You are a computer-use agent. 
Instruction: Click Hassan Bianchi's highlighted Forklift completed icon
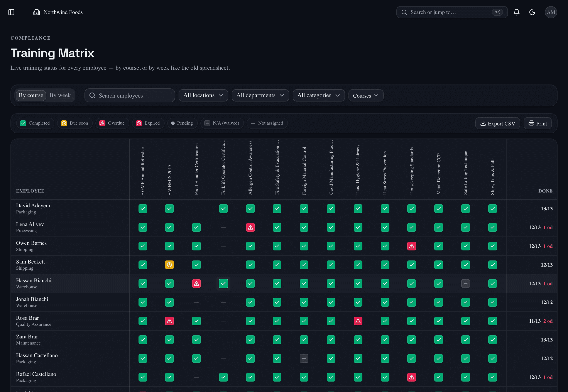pyautogui.click(x=223, y=284)
